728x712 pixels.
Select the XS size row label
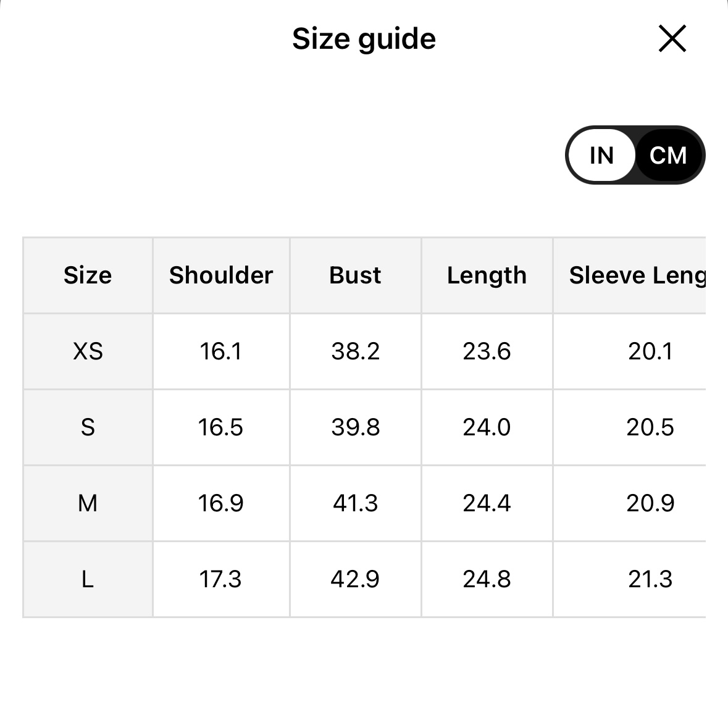(88, 351)
